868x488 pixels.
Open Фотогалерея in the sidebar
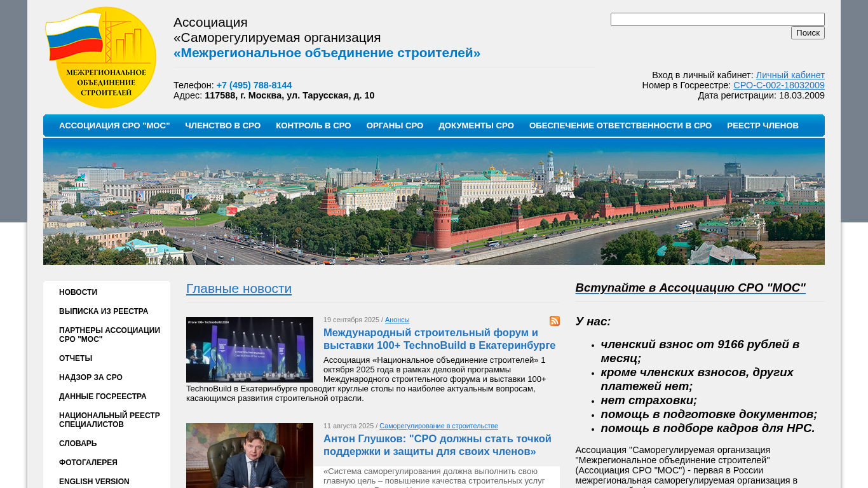88,463
